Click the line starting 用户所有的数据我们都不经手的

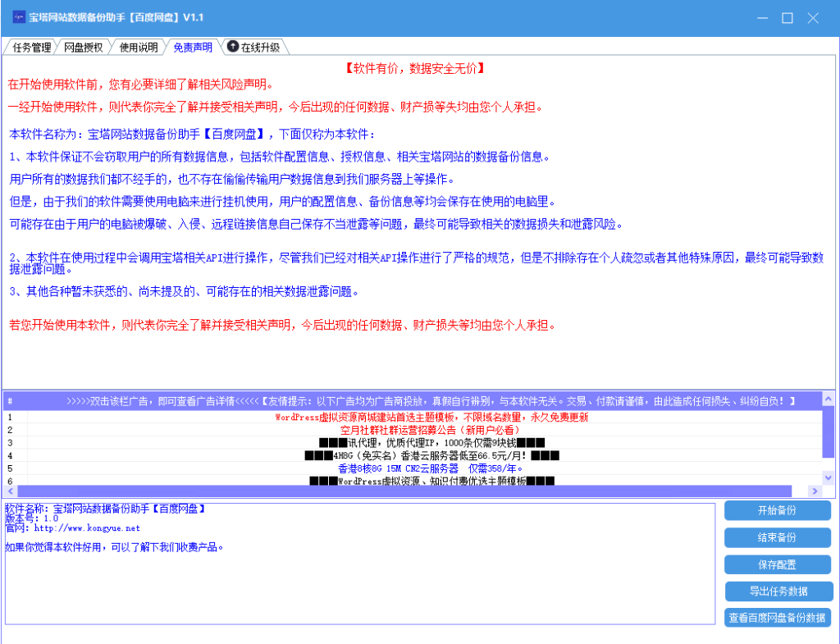pos(233,179)
